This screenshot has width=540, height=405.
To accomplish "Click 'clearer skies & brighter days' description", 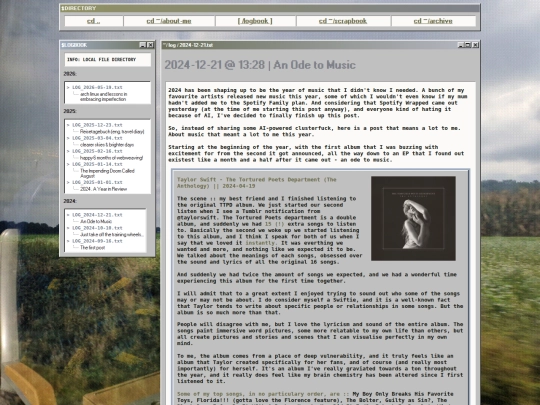I will (107, 145).
